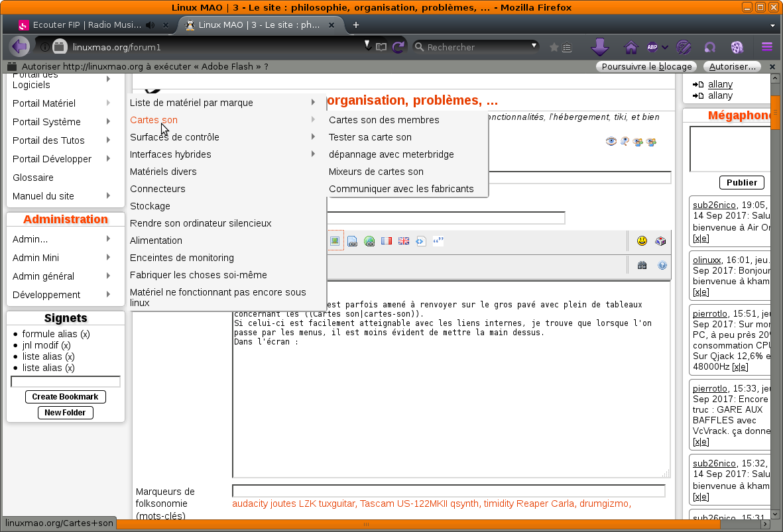Click the Rechercher search field
Viewport: 783px width, 532px height.
477,47
